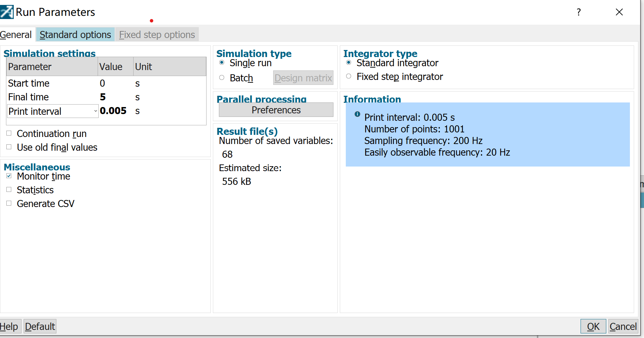Expand the Print interval dropdown
The height and width of the screenshot is (338, 644).
pos(96,111)
